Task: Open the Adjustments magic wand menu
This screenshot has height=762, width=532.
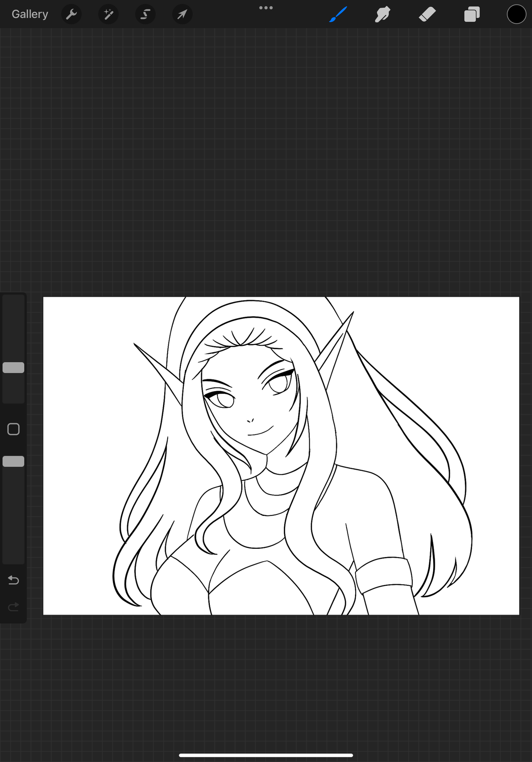Action: [x=108, y=15]
